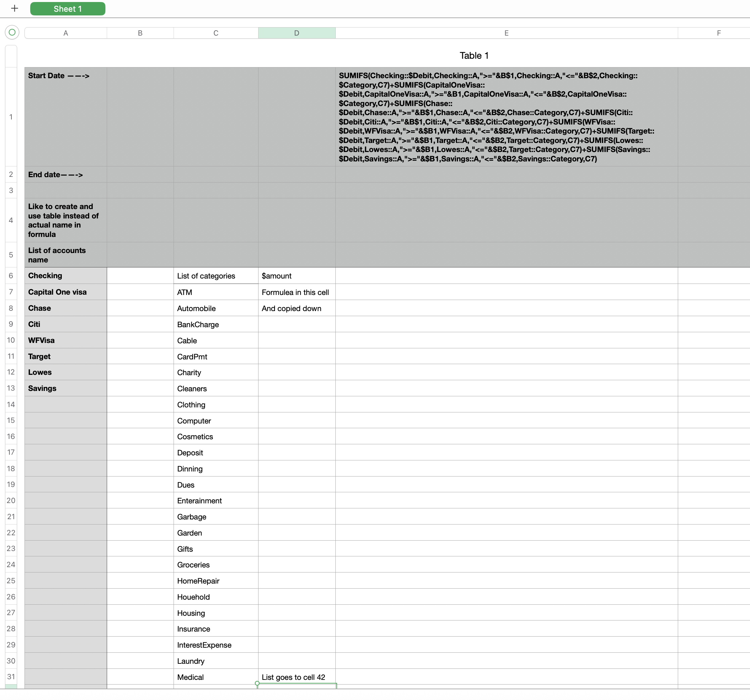Click the selection handle below cell D31
Image resolution: width=750 pixels, height=700 pixels.
coord(257,684)
